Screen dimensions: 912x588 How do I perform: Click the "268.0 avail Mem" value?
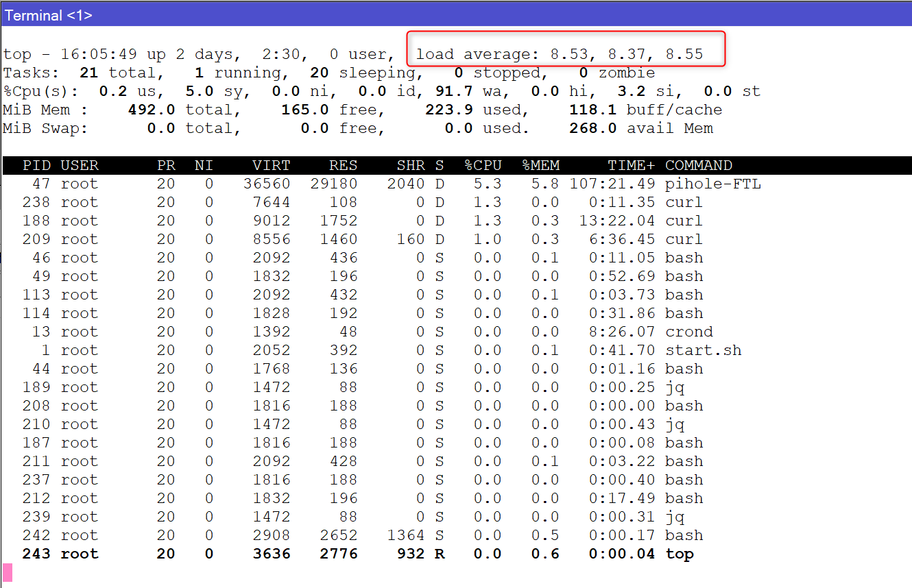pyautogui.click(x=641, y=128)
